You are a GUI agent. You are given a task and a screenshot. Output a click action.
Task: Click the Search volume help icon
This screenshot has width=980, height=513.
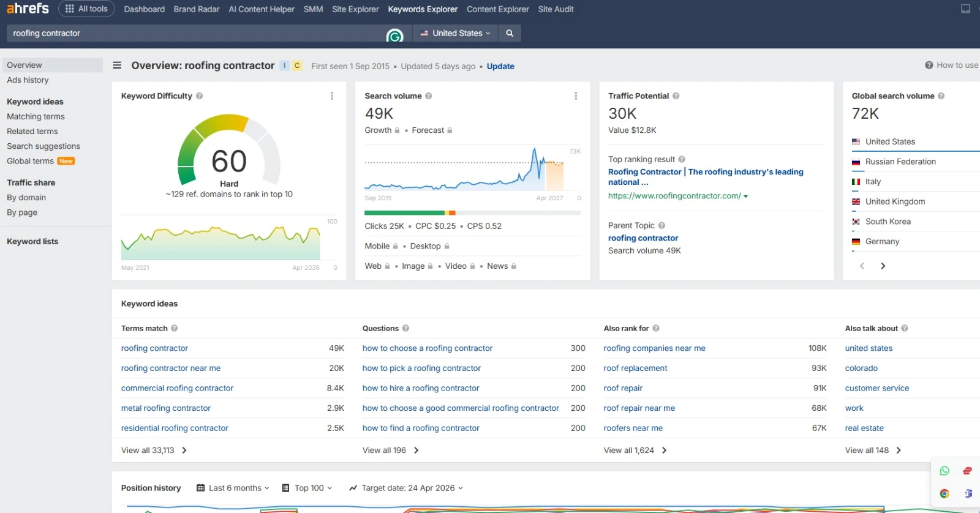coord(429,96)
